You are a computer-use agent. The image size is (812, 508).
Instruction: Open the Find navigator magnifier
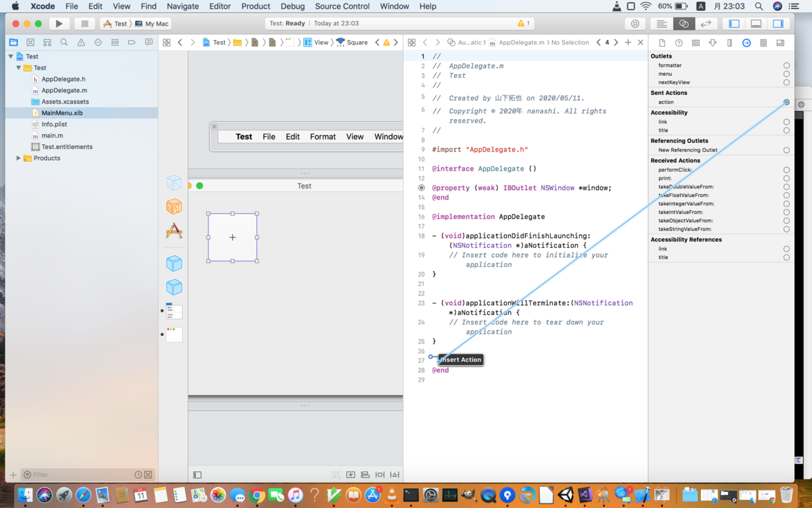[x=64, y=42]
